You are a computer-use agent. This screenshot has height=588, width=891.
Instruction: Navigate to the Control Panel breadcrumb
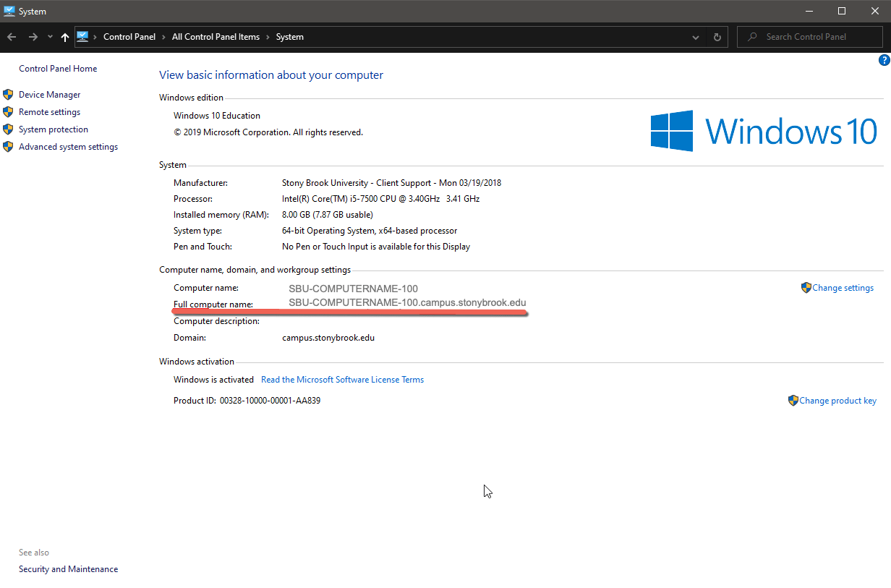(x=129, y=36)
